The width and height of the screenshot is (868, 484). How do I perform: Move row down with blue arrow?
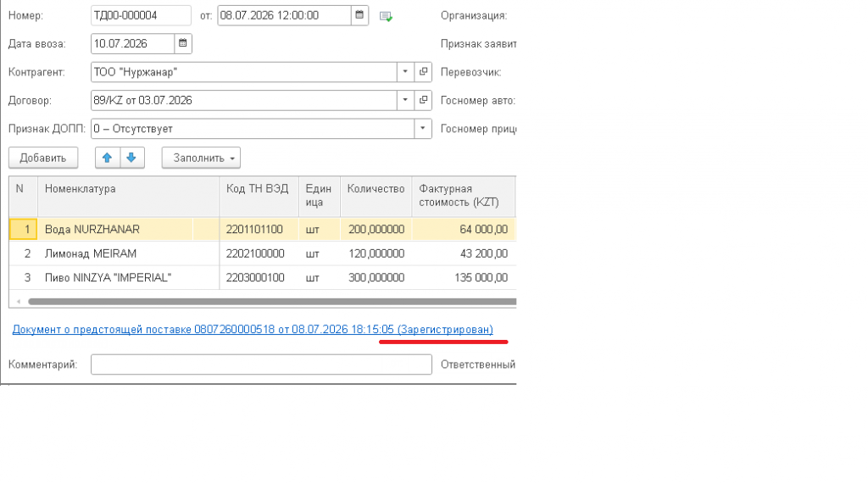(131, 158)
